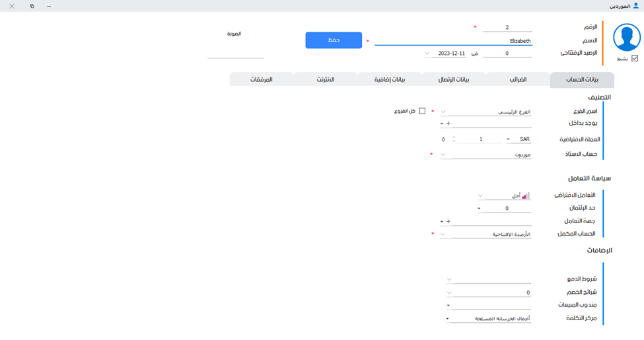This screenshot has width=644, height=340.
Task: Click the blue حفظ save button
Action: [x=334, y=40]
